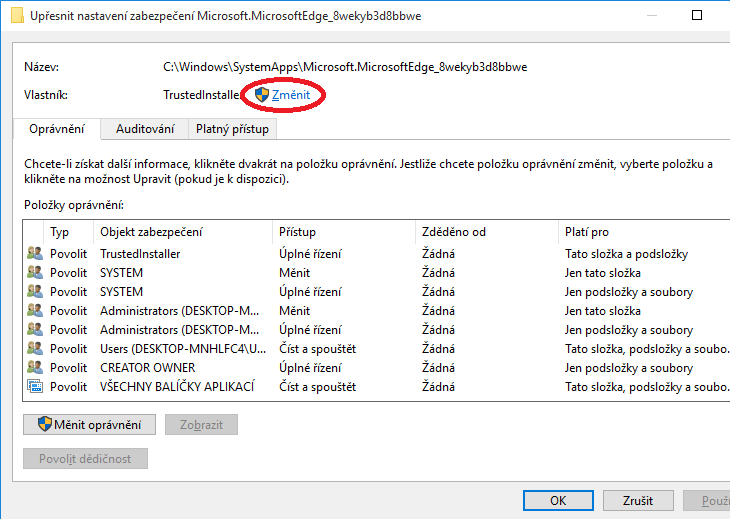Click the Měnit oprávnění button
The width and height of the screenshot is (730, 519).
(89, 425)
